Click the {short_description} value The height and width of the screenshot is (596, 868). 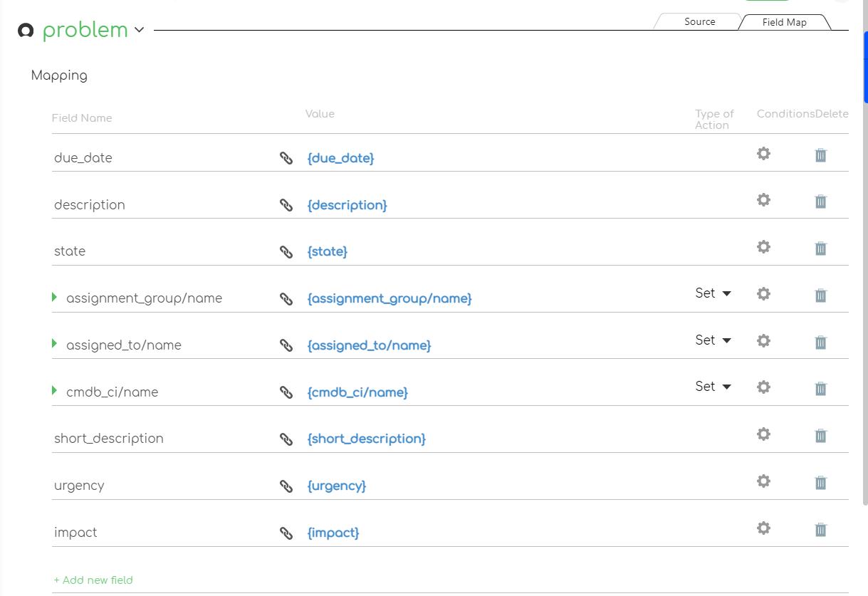pyautogui.click(x=366, y=439)
